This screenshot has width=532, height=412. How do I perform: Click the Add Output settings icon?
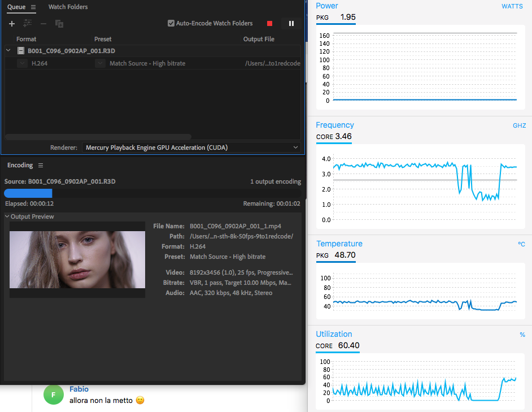click(28, 23)
